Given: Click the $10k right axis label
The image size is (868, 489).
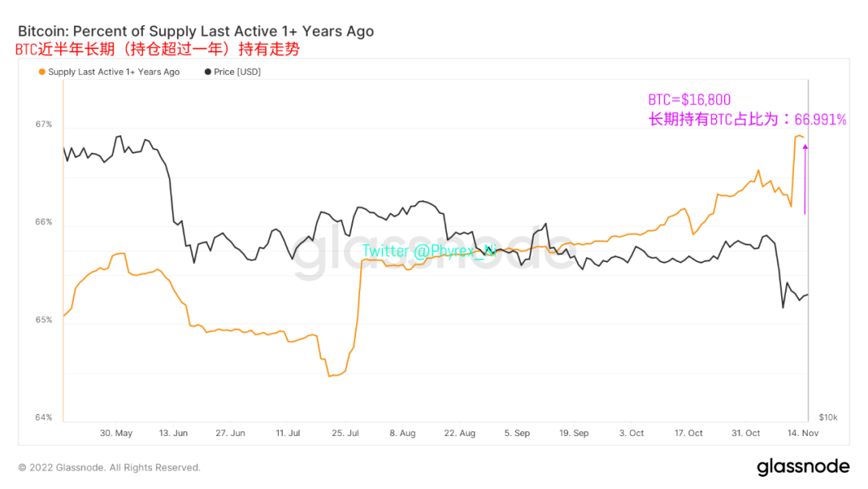Looking at the screenshot, I should pos(828,417).
